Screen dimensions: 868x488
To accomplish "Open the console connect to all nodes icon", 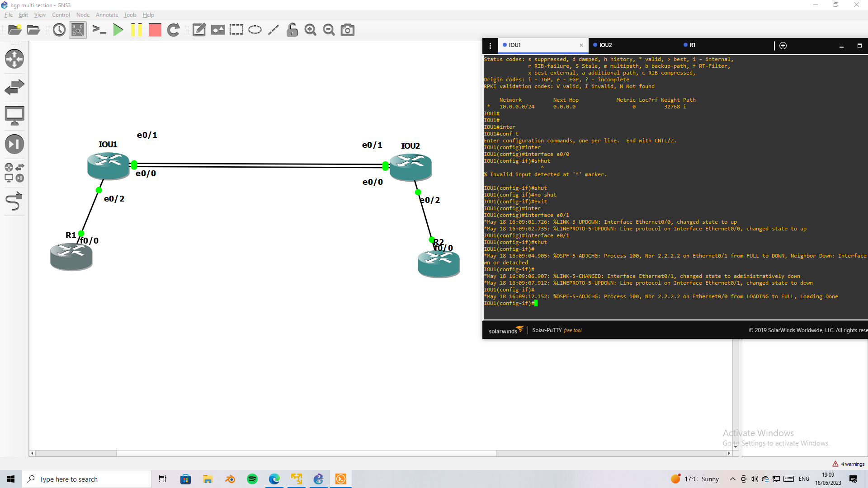I will (x=99, y=30).
